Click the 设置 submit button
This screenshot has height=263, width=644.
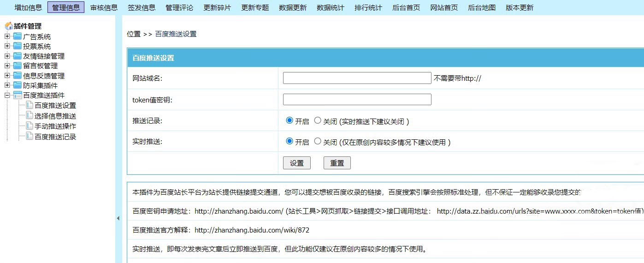(296, 163)
